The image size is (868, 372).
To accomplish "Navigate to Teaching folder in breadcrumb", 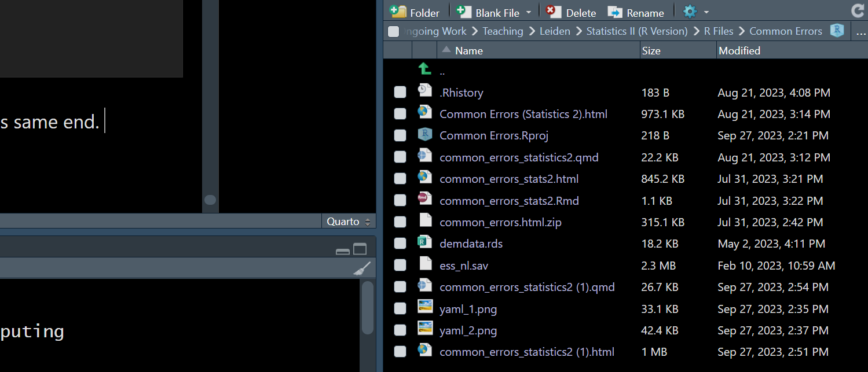I will coord(503,31).
